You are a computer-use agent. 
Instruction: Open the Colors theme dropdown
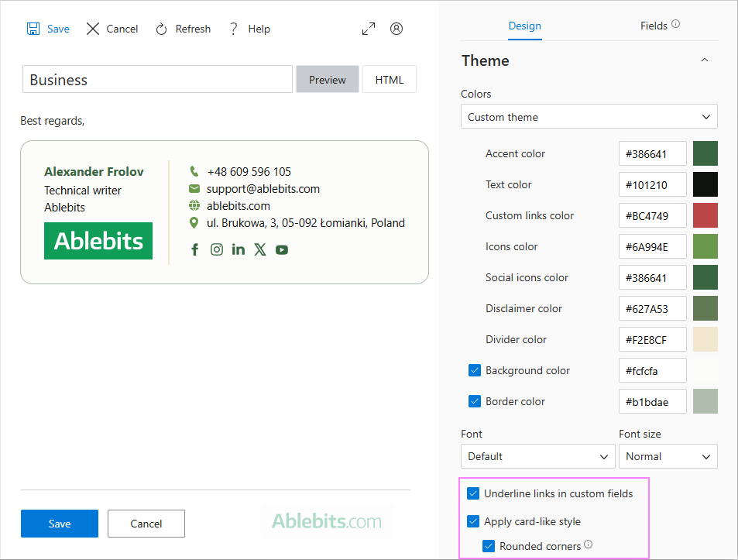click(589, 116)
